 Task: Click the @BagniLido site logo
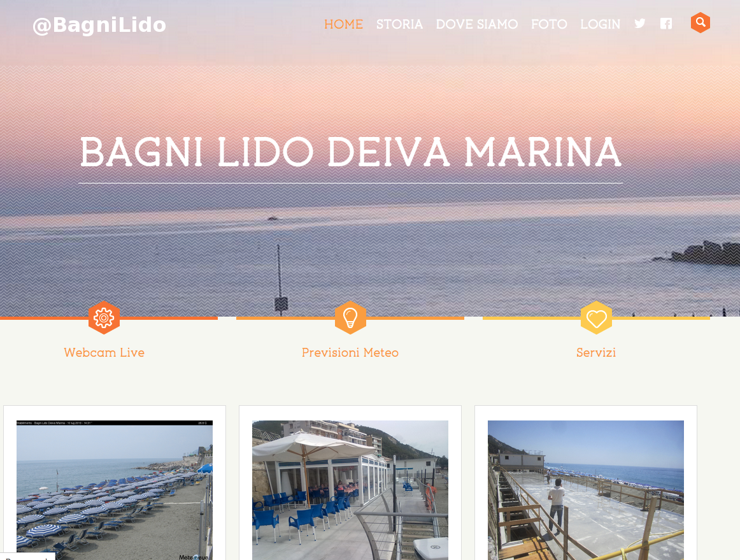click(x=99, y=25)
